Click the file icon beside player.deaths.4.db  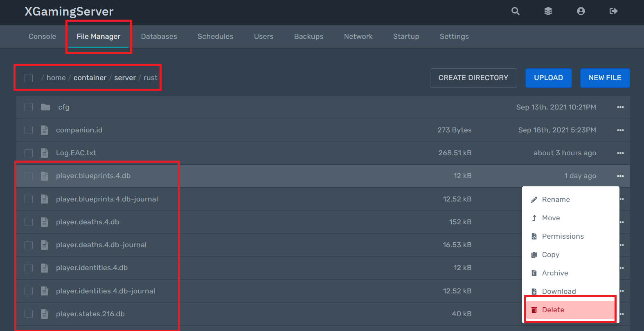click(45, 222)
